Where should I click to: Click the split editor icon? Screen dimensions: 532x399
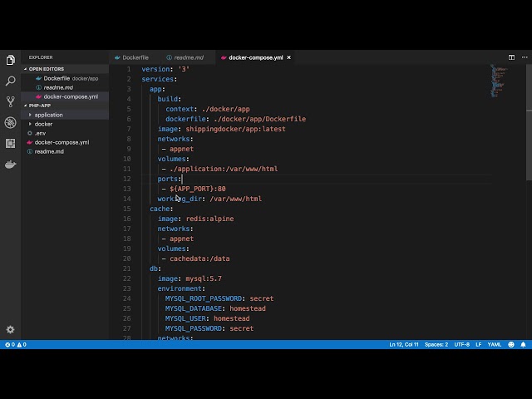(x=511, y=57)
